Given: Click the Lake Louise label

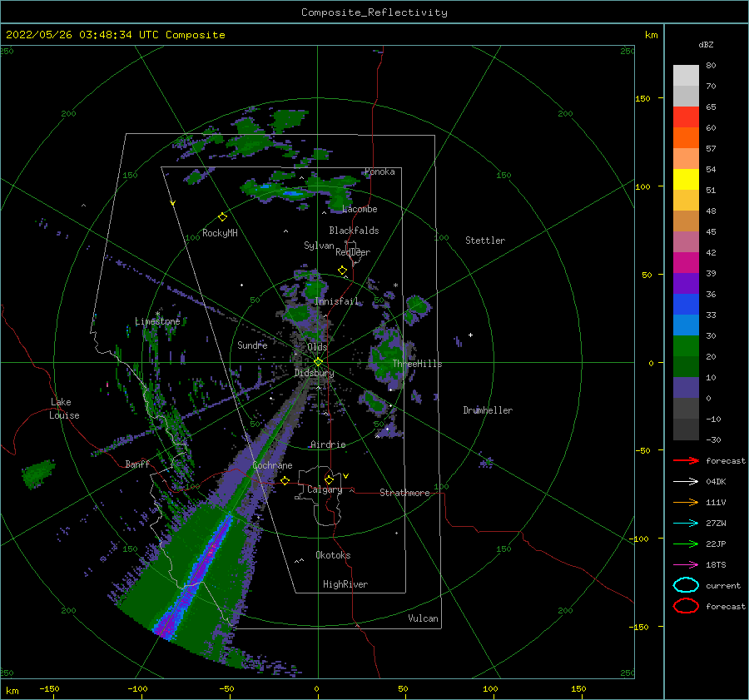Looking at the screenshot, I should pyautogui.click(x=64, y=409).
